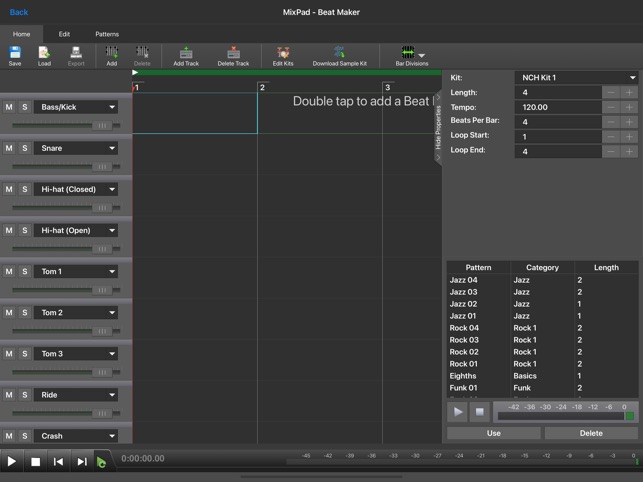The width and height of the screenshot is (643, 482).
Task: Adjust the Bass/Kick volume slider handle
Action: point(102,126)
